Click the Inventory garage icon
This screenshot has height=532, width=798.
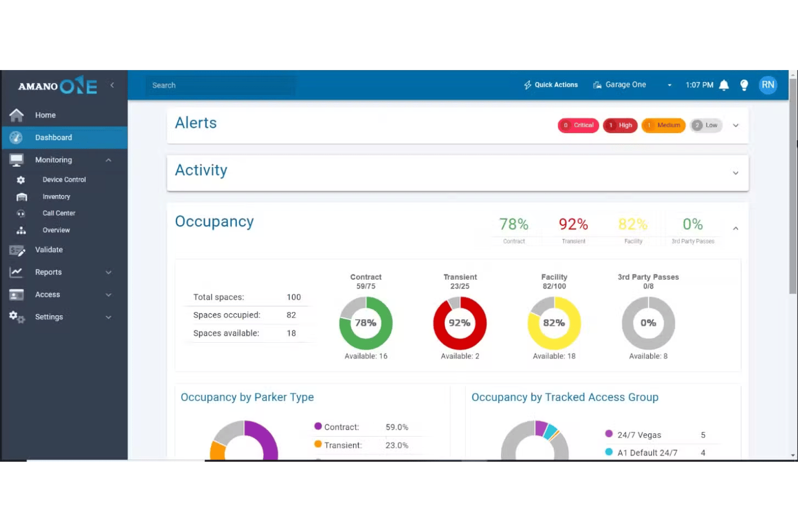pyautogui.click(x=22, y=197)
